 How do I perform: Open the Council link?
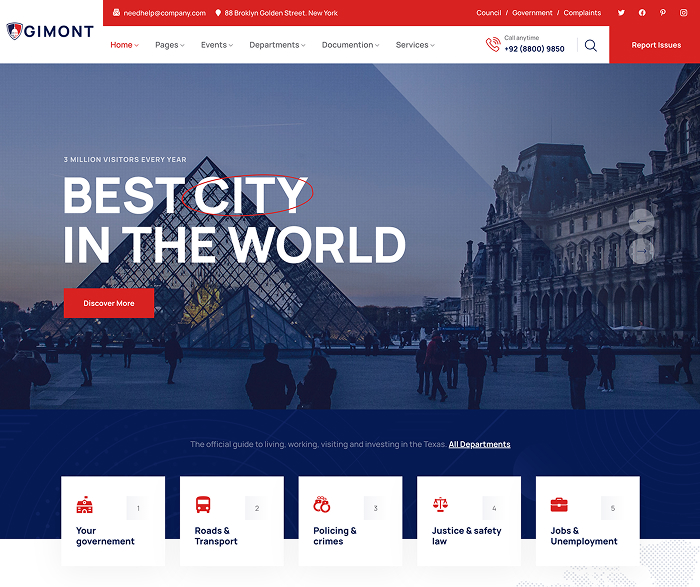(x=488, y=13)
